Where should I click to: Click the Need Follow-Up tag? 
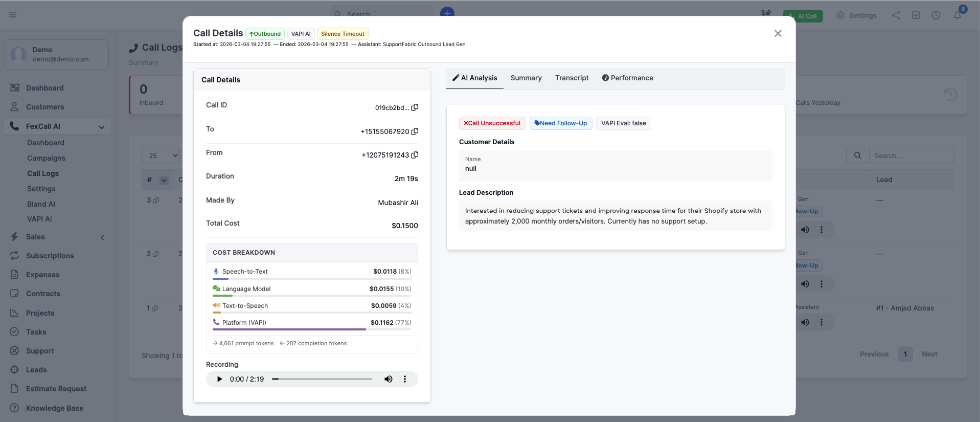[x=561, y=123]
